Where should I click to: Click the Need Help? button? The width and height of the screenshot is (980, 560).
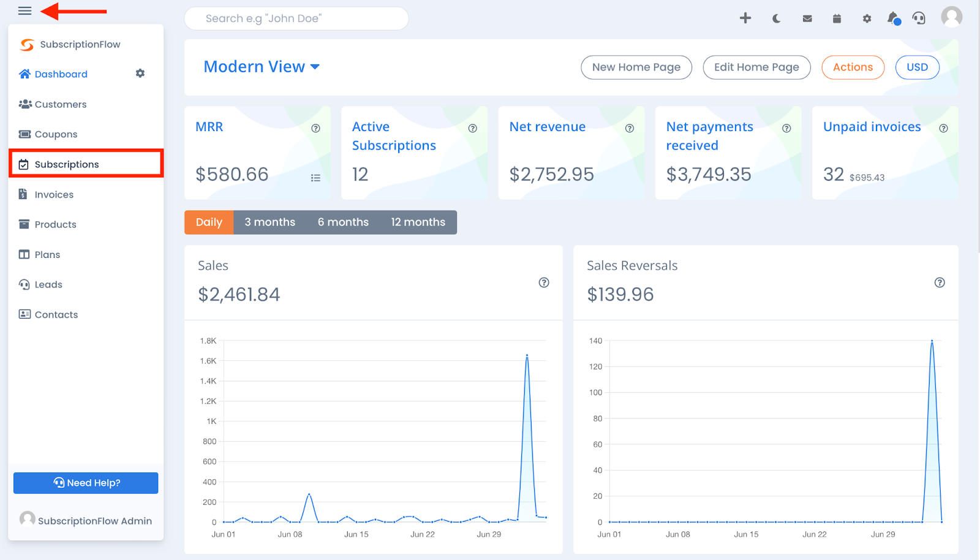coord(86,483)
